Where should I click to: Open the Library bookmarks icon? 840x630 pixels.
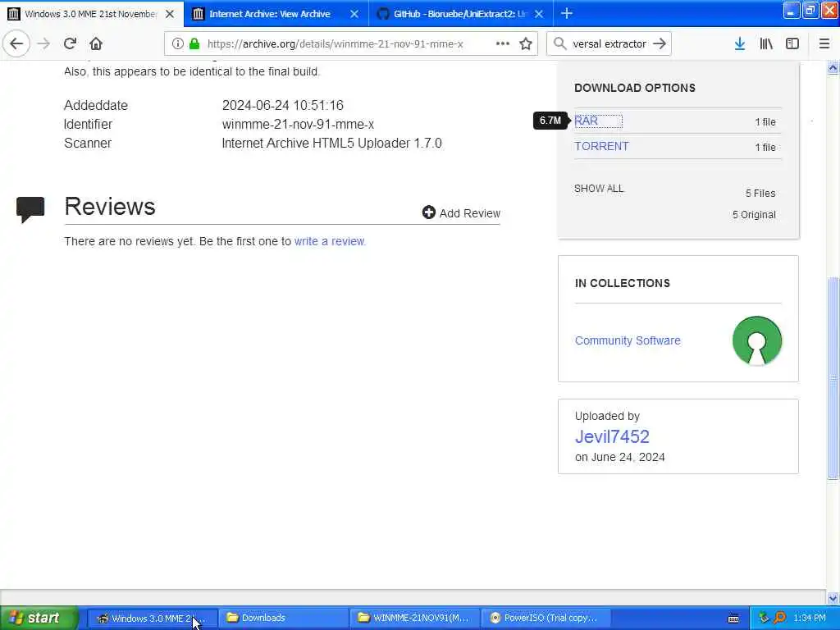[x=766, y=43]
